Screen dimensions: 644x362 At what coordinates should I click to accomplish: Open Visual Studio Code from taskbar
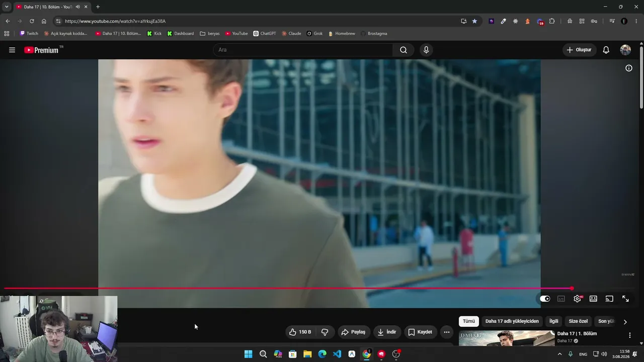[337, 354]
